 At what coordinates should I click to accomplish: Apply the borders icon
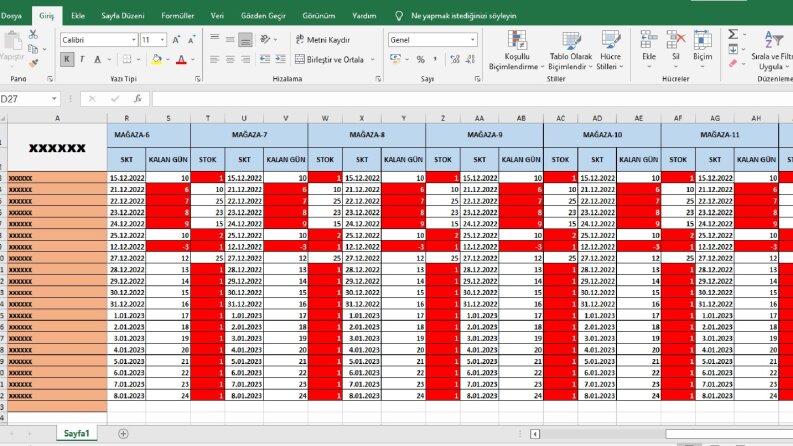click(x=126, y=60)
